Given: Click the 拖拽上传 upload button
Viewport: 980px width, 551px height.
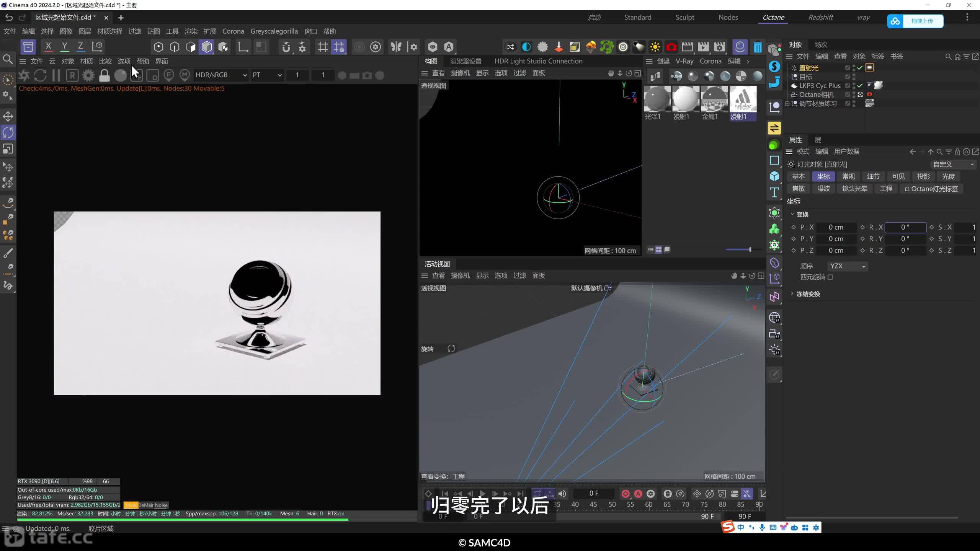Looking at the screenshot, I should [915, 21].
